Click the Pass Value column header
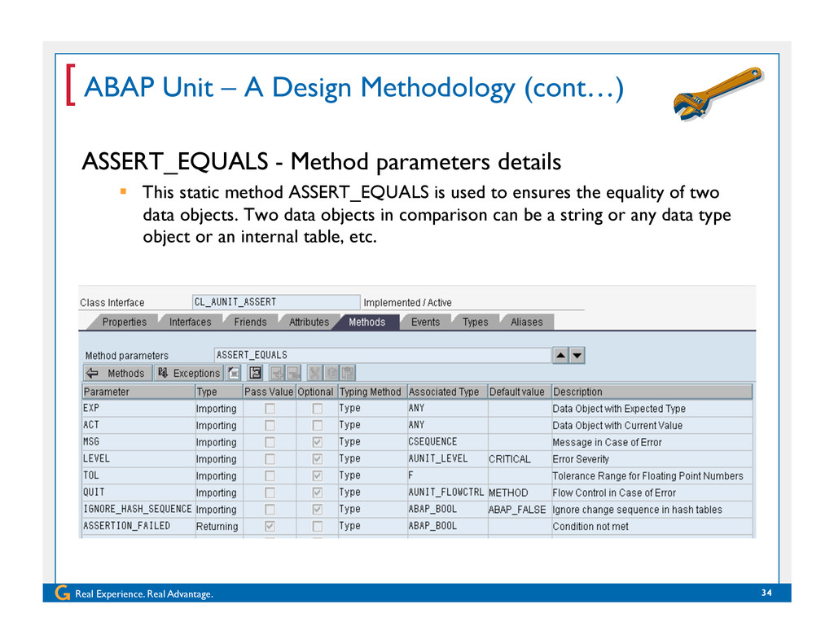Screen dimensions: 834x644 tap(269, 392)
